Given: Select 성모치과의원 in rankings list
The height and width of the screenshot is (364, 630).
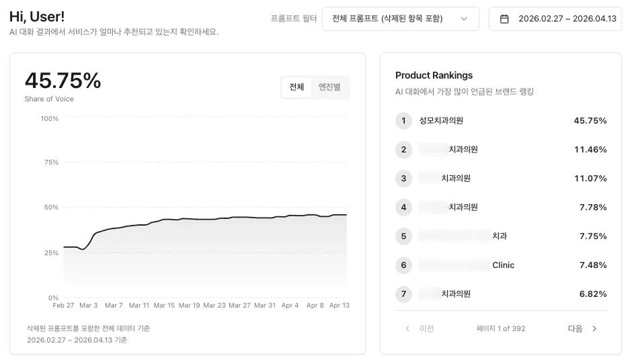Looking at the screenshot, I should click(441, 121).
